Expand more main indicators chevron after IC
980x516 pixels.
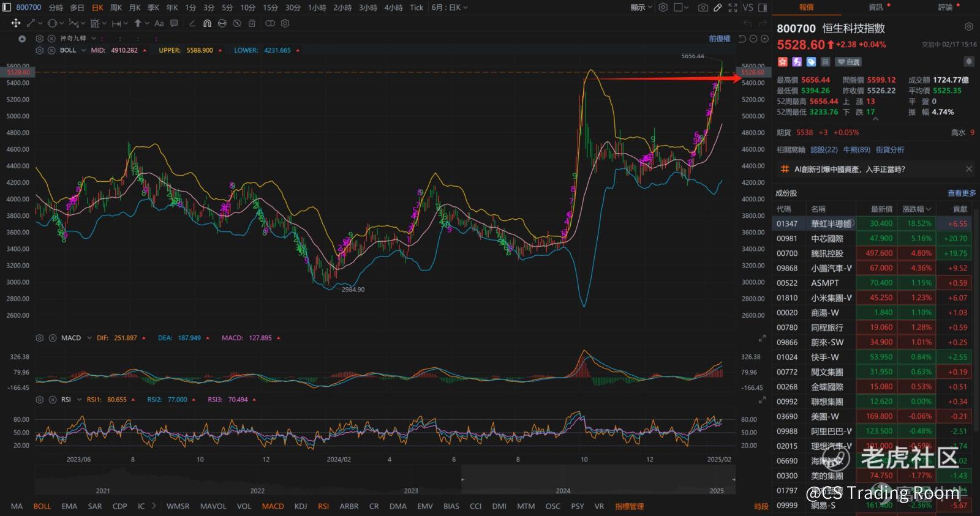tap(154, 506)
